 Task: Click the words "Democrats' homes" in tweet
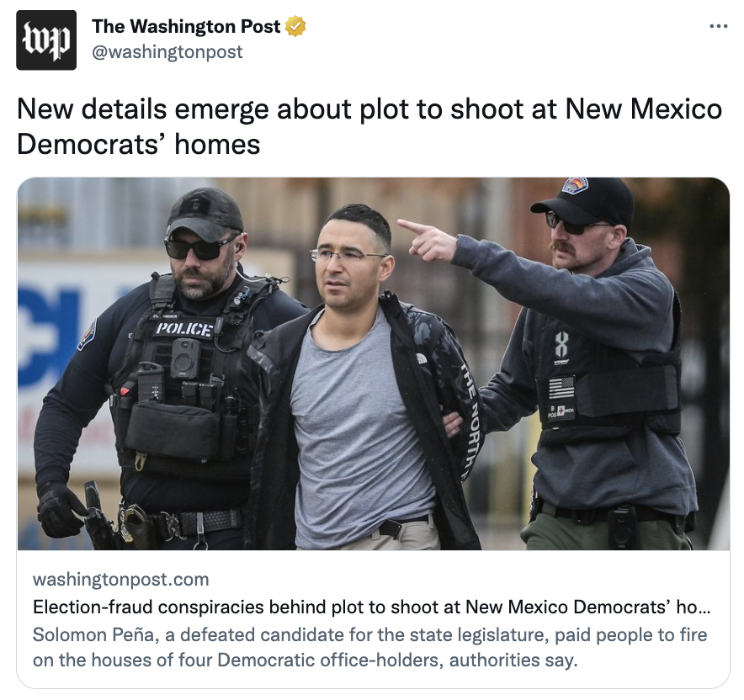coord(139,144)
